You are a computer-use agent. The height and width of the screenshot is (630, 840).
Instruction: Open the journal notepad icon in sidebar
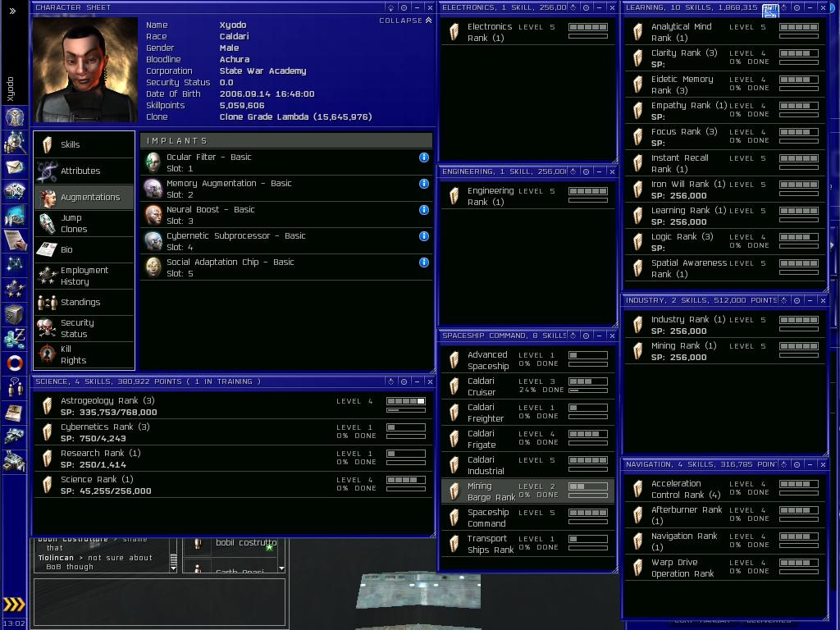pyautogui.click(x=15, y=240)
